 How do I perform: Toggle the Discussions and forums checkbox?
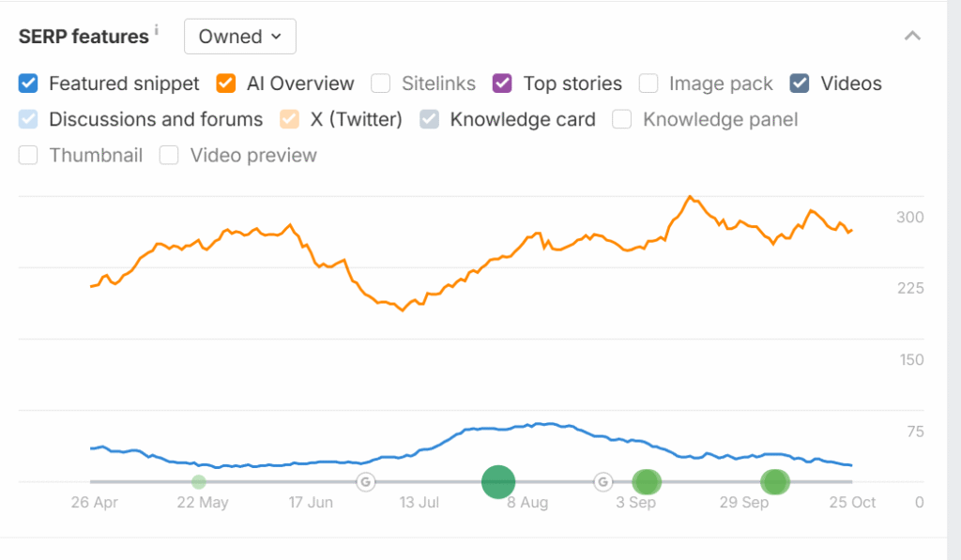(28, 119)
